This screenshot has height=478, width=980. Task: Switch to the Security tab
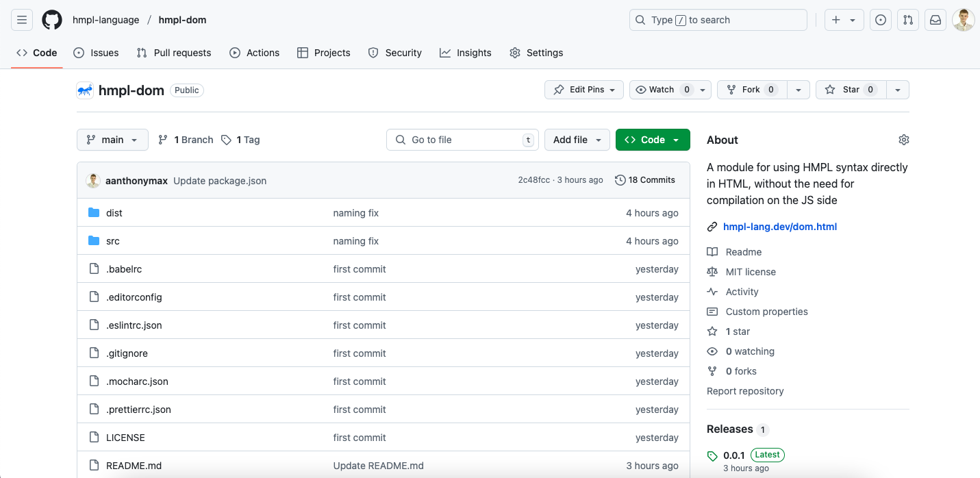[395, 53]
